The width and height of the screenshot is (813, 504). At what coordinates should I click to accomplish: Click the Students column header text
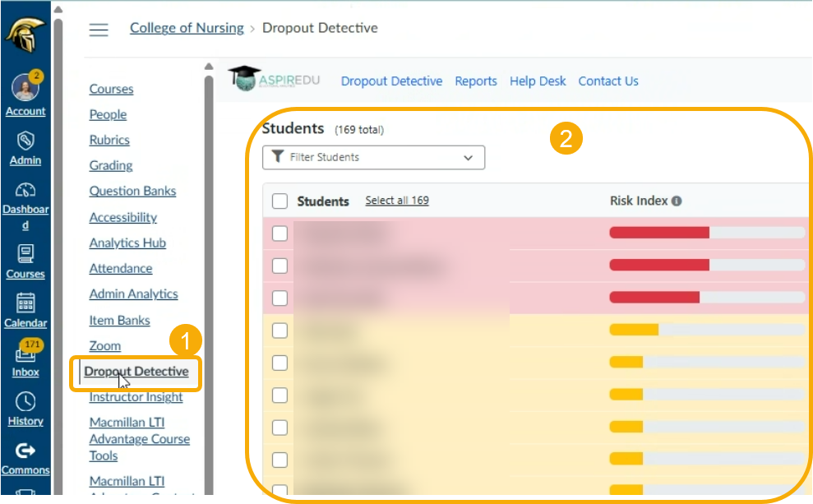tap(322, 201)
